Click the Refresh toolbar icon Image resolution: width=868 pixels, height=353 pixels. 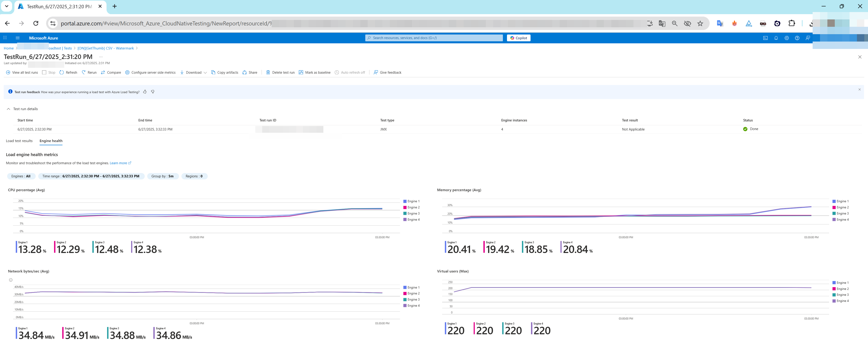coord(62,72)
